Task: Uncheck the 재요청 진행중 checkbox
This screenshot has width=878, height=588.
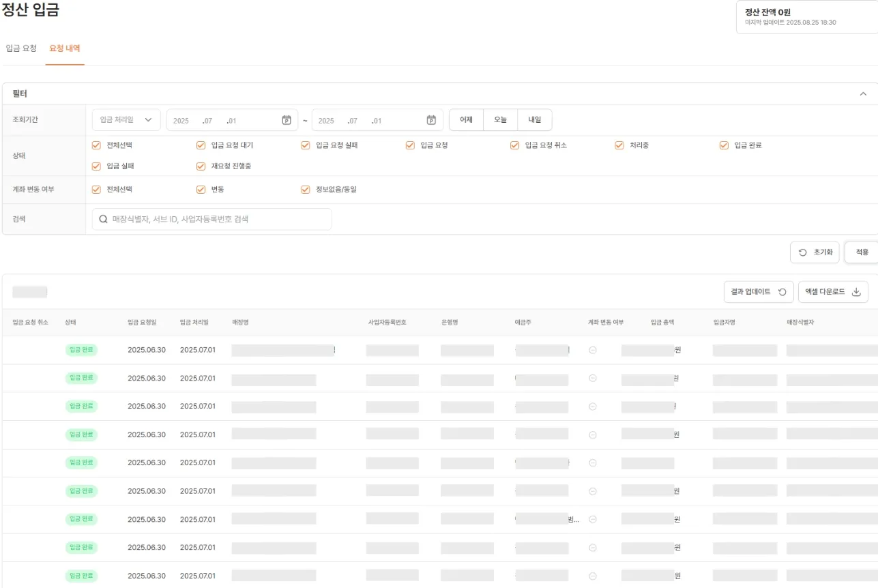Action: point(201,166)
